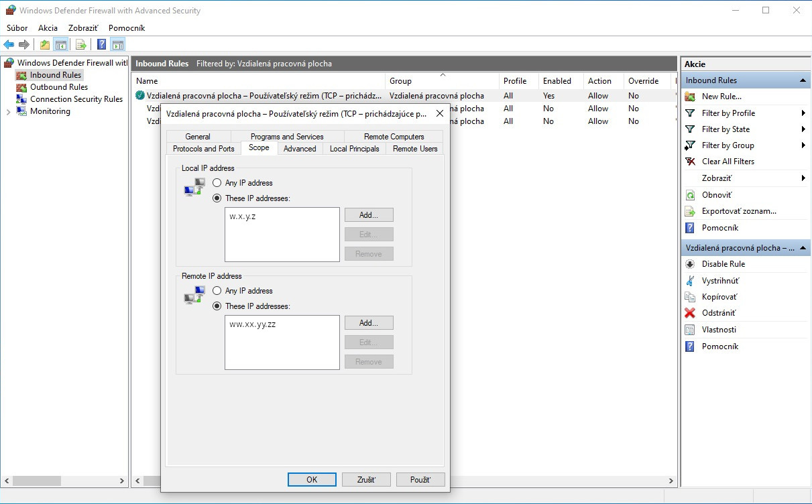Select w.x.y.z in Local IP list

242,216
